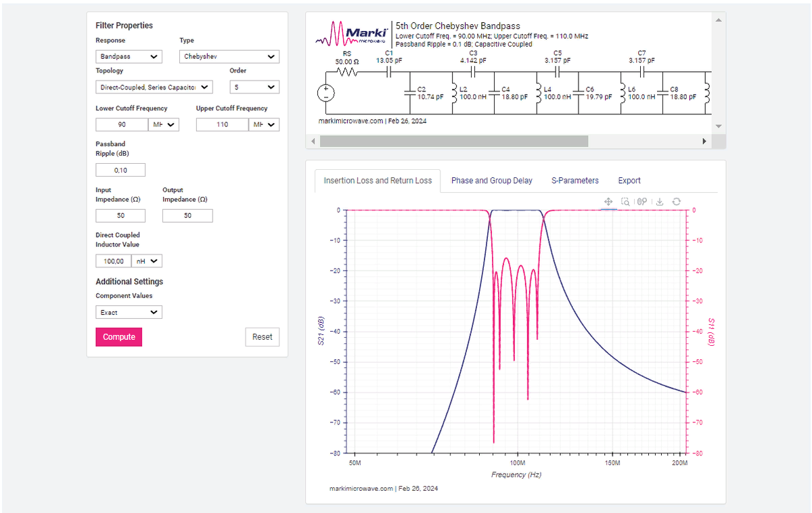Open the Type dropdown showing Chebyshev

click(229, 57)
